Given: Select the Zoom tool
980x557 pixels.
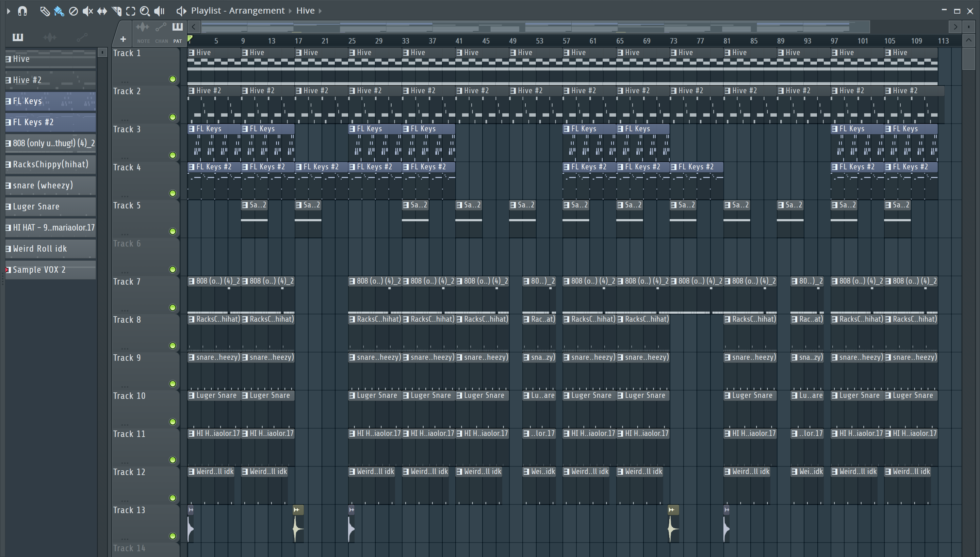Looking at the screenshot, I should click(x=145, y=11).
